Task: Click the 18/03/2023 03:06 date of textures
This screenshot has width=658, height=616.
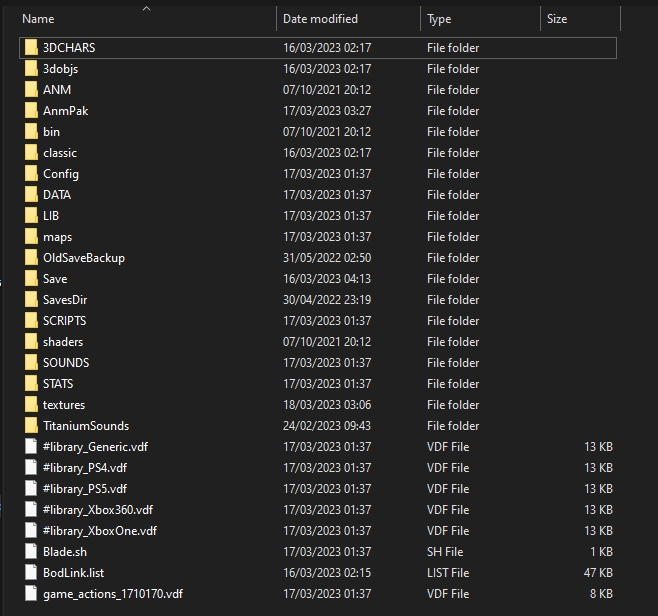Action: click(327, 405)
